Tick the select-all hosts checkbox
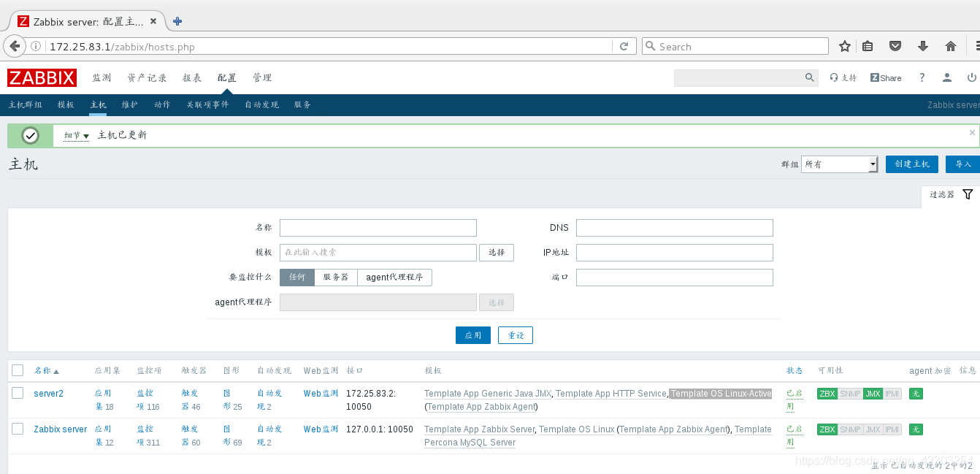 (x=18, y=370)
